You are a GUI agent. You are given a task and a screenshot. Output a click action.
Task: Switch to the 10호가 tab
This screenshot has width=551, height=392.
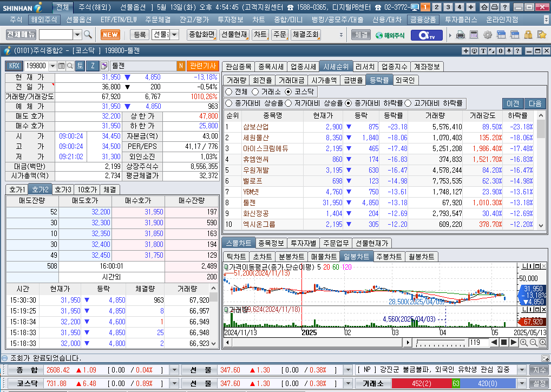pos(87,190)
